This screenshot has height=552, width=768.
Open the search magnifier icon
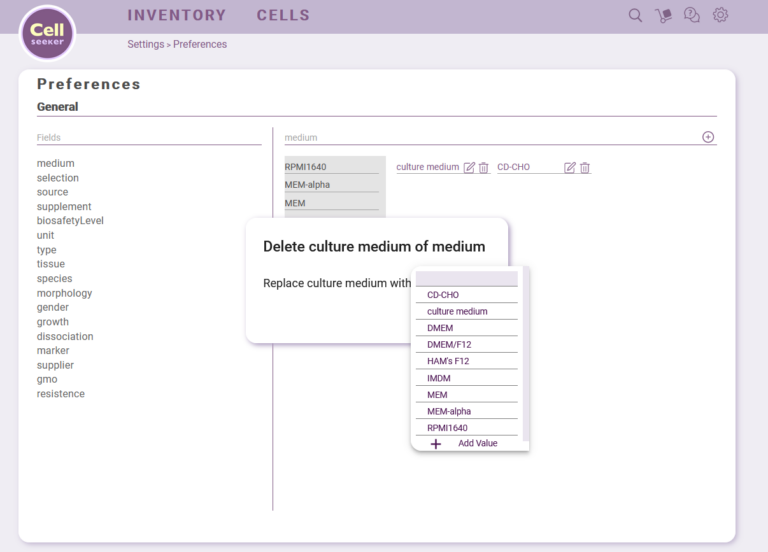(x=635, y=15)
